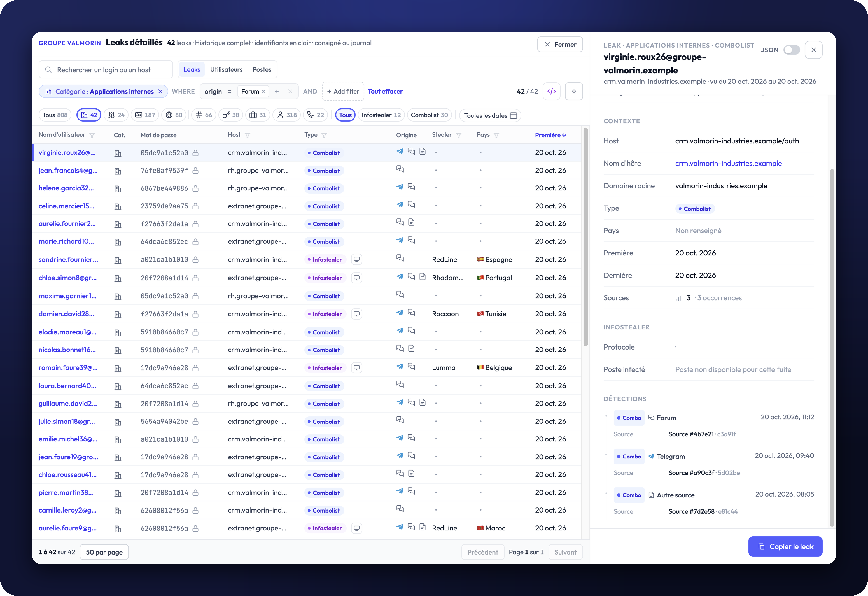Select the Infostealer 12 type filter
The height and width of the screenshot is (596, 868).
381,115
